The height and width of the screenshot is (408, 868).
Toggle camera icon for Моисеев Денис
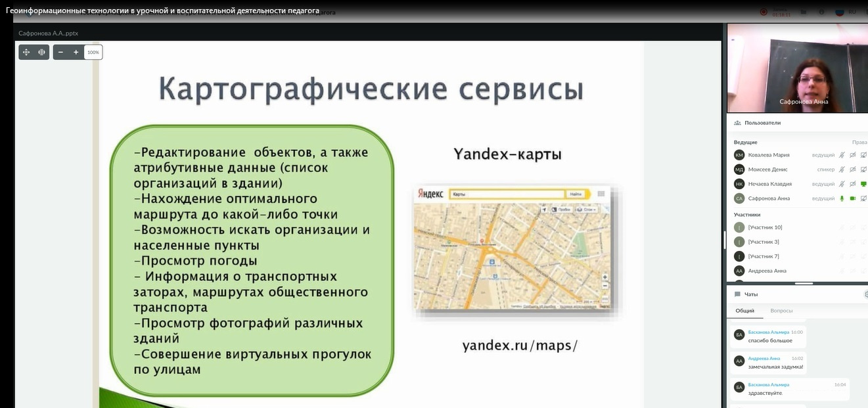click(853, 170)
